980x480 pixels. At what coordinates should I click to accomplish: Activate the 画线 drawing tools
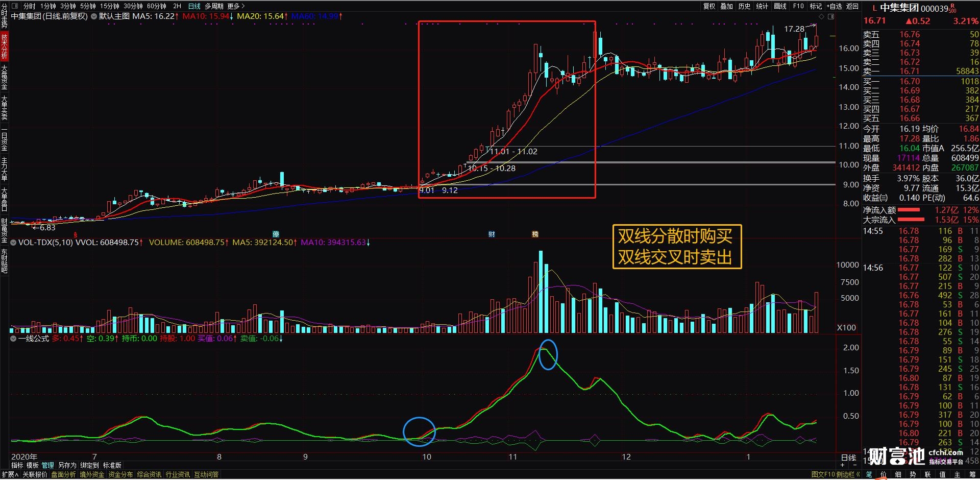pyautogui.click(x=780, y=6)
